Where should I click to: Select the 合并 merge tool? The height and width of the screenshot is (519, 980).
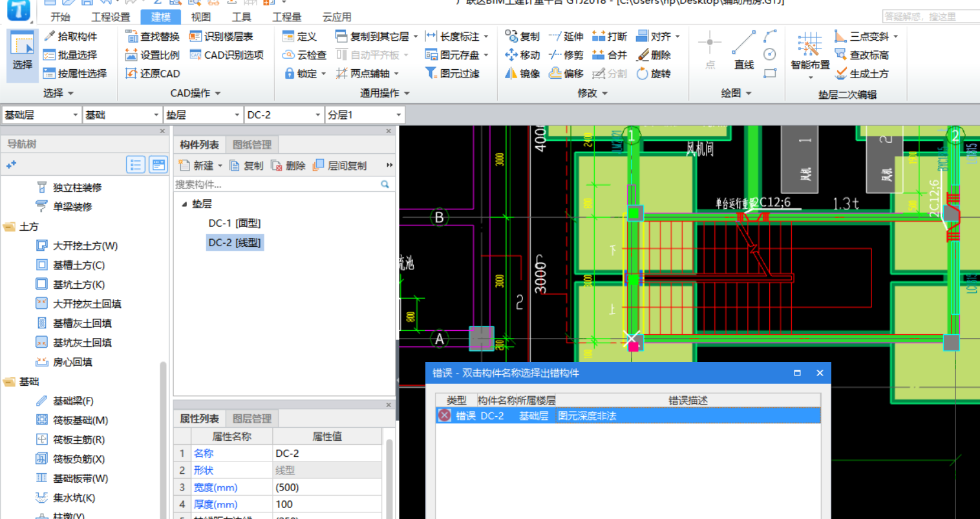click(610, 56)
